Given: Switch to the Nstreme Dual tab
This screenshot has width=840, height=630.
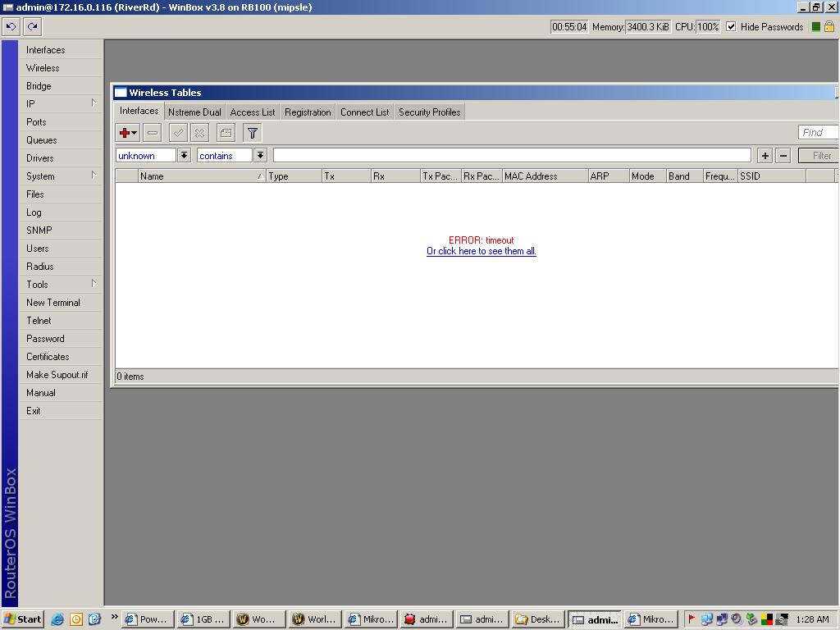Looking at the screenshot, I should pyautogui.click(x=194, y=112).
